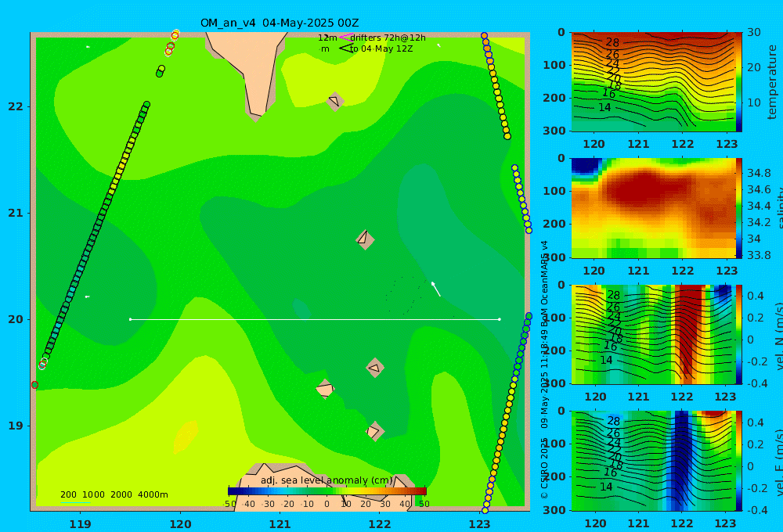Select the island marker near 20.75N 121.85E

click(x=365, y=239)
